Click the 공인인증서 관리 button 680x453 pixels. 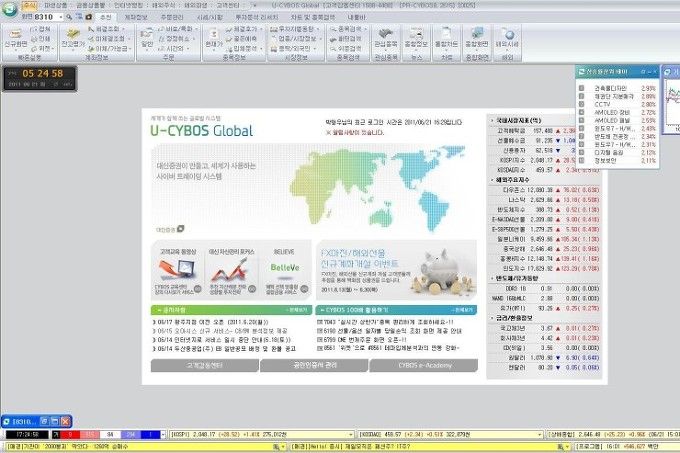[314, 365]
